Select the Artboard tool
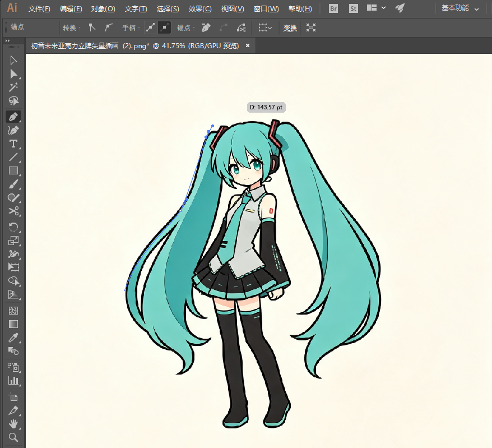 tap(13, 397)
